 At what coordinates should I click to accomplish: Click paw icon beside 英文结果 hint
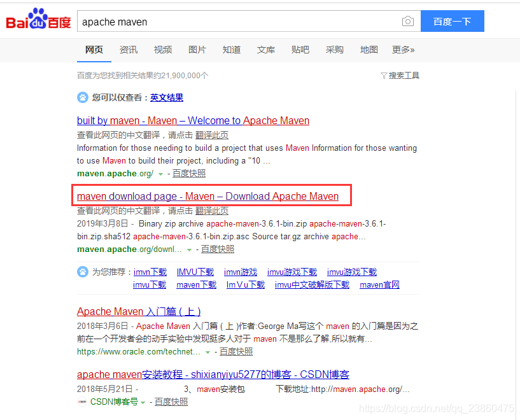point(83,97)
